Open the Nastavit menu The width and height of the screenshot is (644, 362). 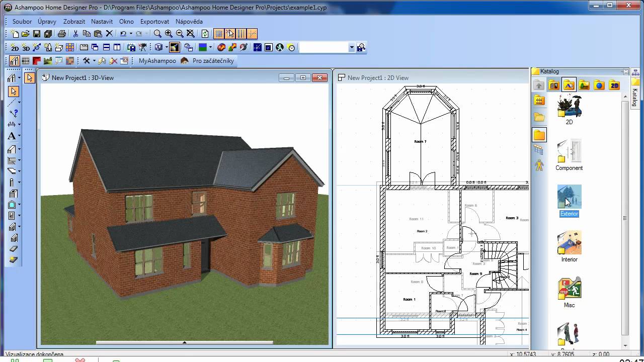102,22
